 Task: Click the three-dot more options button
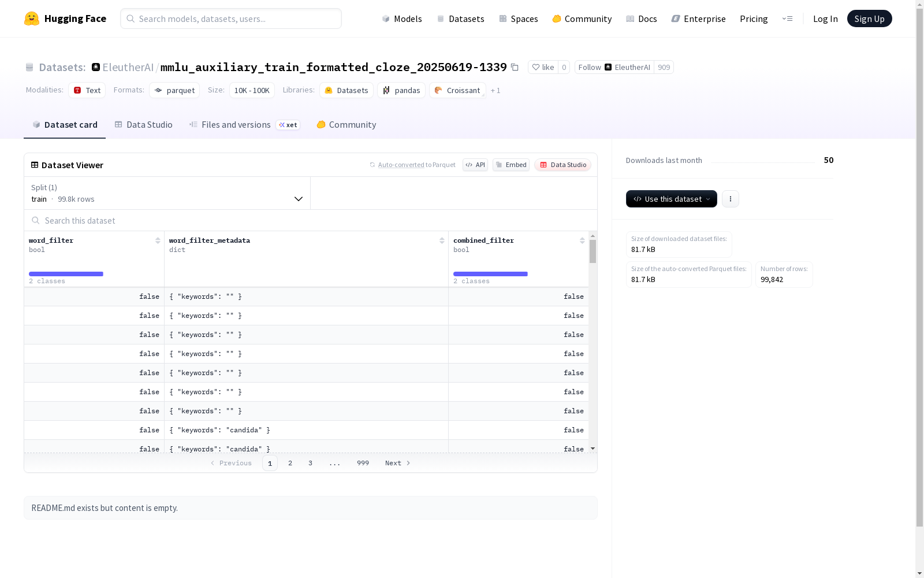[731, 199]
